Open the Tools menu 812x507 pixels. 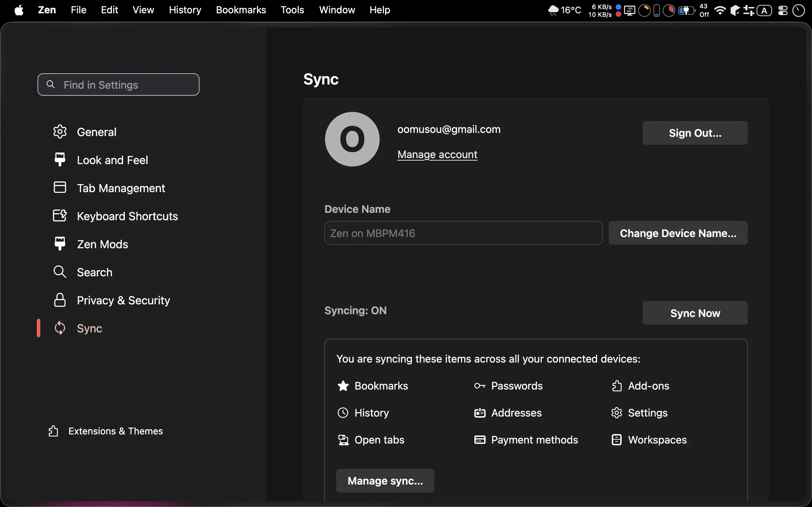pos(292,10)
